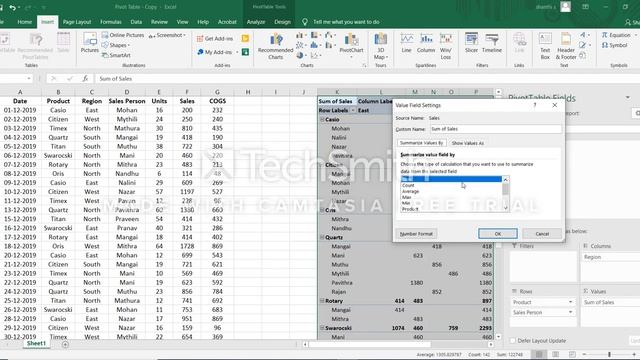640x360 pixels.
Task: Click OK in Value Field Settings
Action: (498, 234)
